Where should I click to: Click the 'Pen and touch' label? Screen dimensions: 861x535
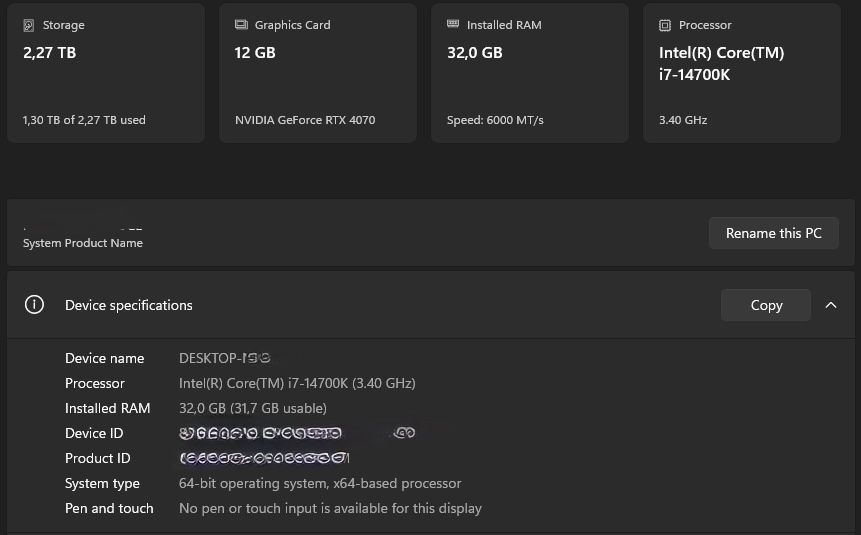[x=109, y=508]
